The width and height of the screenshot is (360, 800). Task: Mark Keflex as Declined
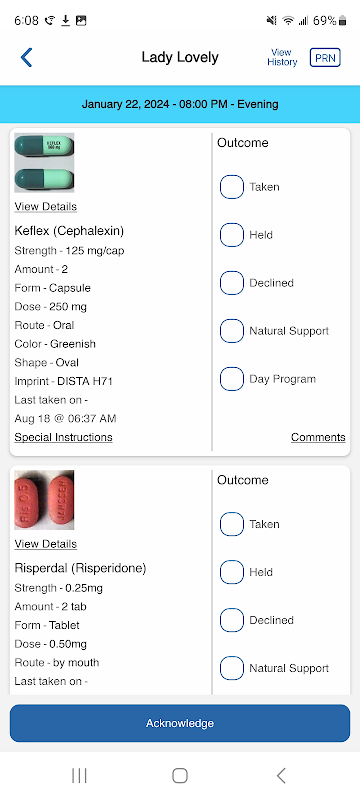[232, 283]
